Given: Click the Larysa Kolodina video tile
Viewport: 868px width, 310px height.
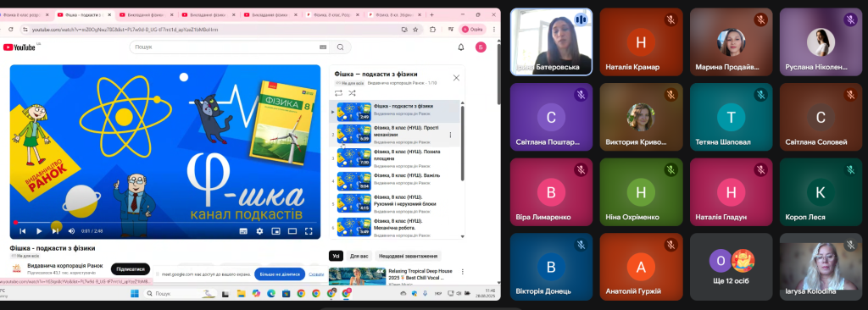Looking at the screenshot, I should pos(821,266).
